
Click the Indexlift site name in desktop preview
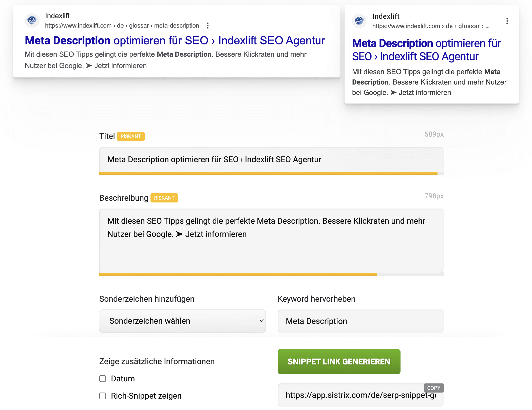pos(57,16)
